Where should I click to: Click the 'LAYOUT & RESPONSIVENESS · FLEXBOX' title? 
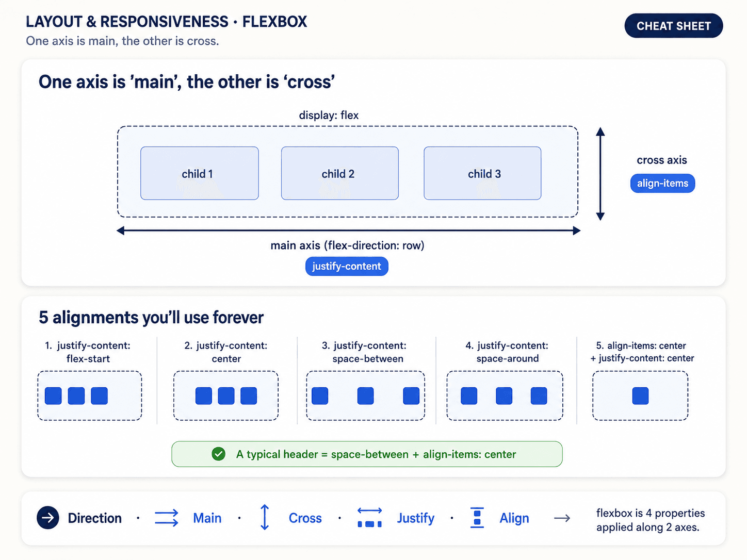[x=167, y=22]
